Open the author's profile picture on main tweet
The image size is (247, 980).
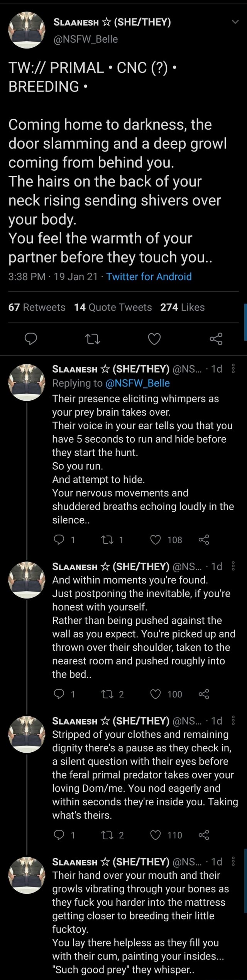click(x=27, y=30)
